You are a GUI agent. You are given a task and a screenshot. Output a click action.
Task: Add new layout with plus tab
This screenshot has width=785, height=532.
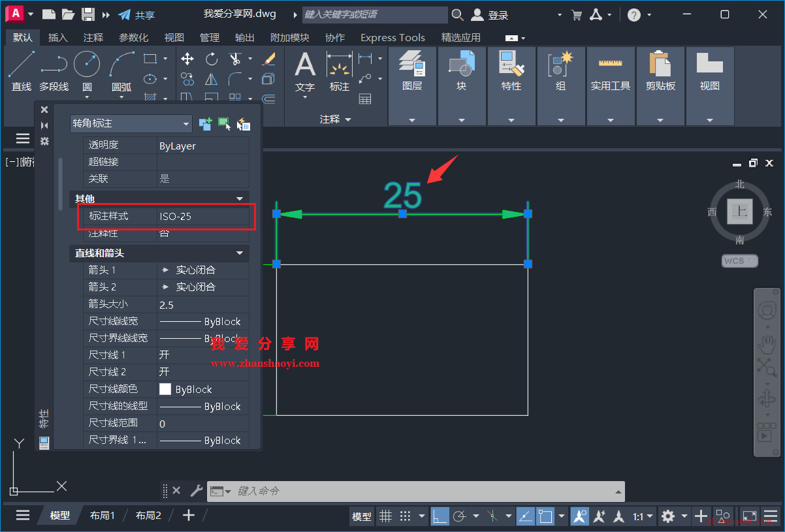click(x=189, y=516)
